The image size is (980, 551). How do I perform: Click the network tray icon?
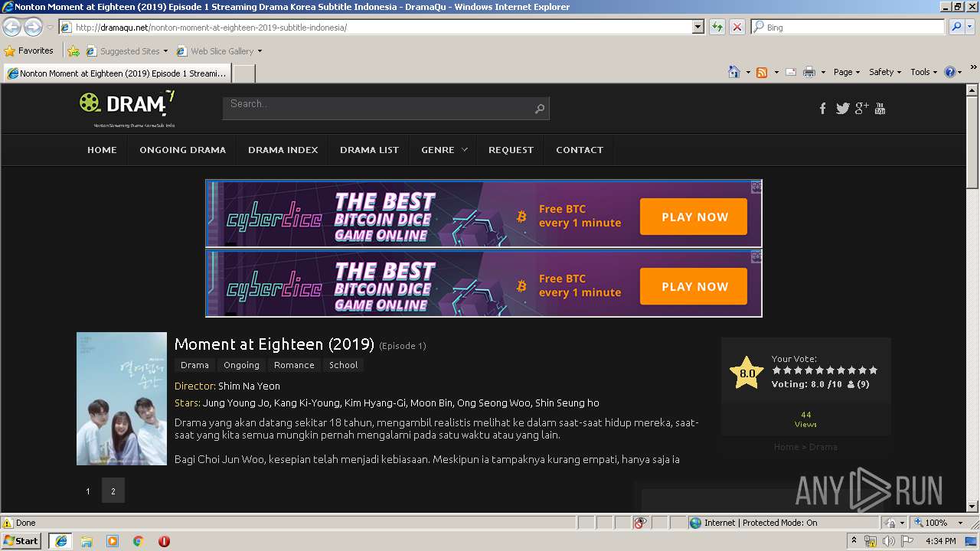(871, 541)
